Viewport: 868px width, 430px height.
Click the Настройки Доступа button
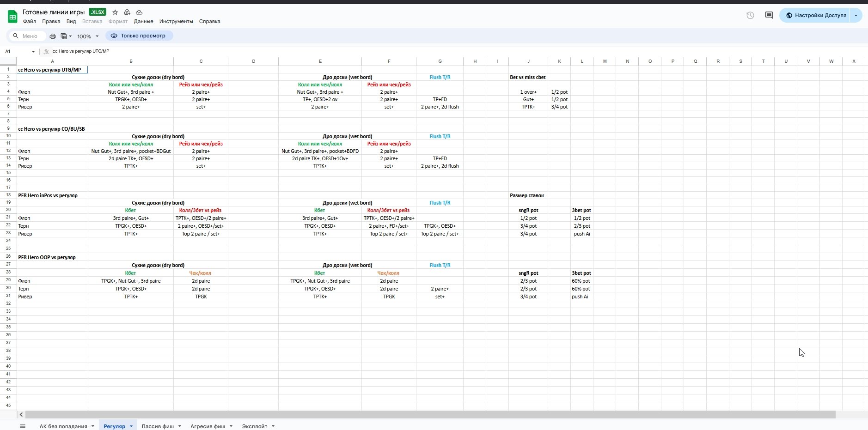[x=816, y=15]
